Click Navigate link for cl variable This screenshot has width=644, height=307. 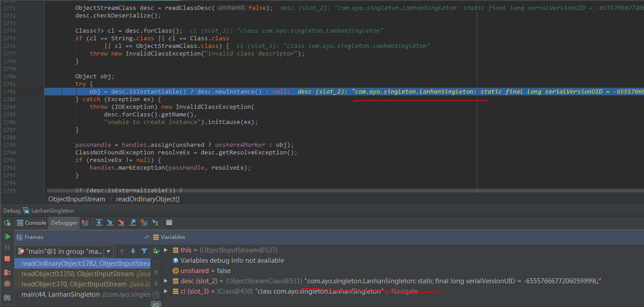(x=405, y=291)
